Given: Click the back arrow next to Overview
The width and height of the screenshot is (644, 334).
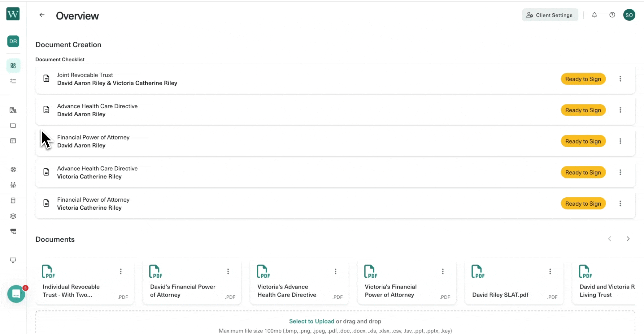Looking at the screenshot, I should [42, 15].
